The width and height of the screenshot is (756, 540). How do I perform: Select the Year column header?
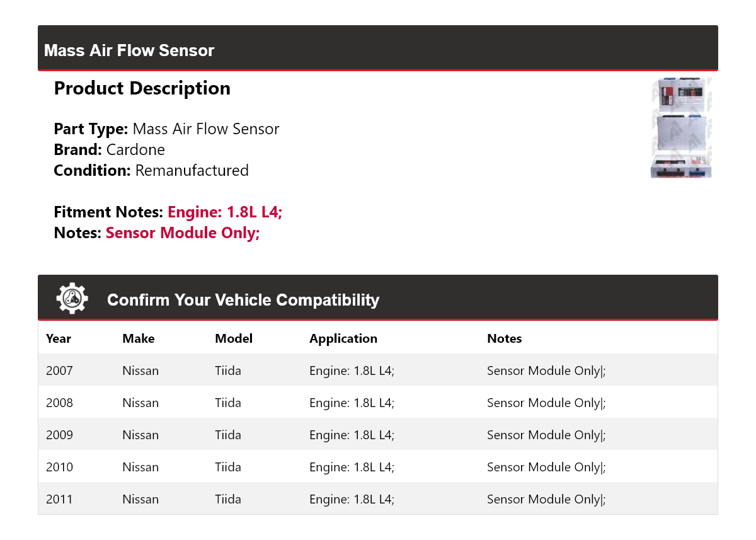(59, 338)
